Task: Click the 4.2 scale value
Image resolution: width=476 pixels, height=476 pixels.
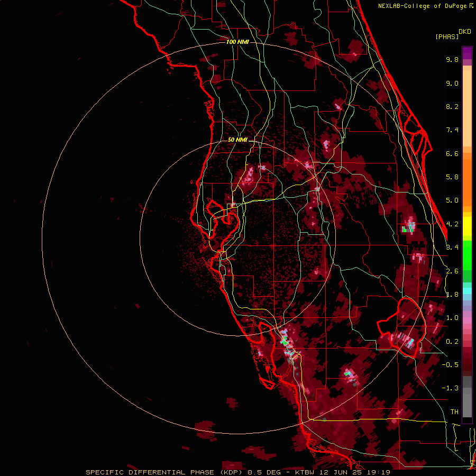Action: coord(452,224)
